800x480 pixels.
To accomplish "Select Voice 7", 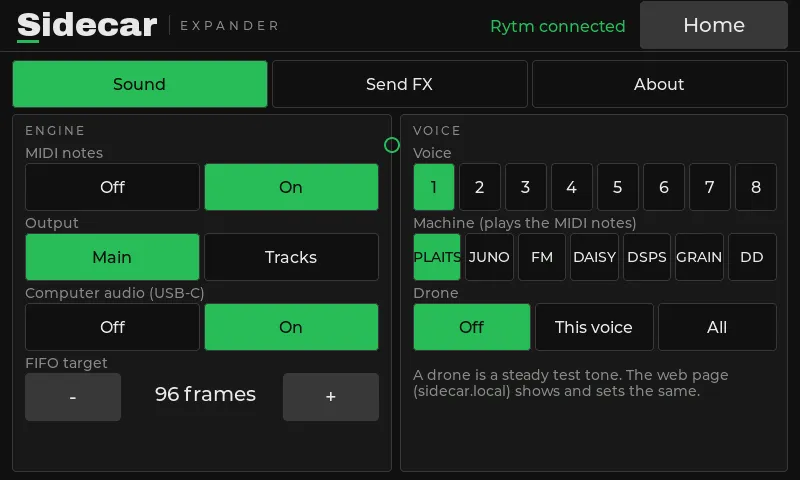I will pos(710,187).
